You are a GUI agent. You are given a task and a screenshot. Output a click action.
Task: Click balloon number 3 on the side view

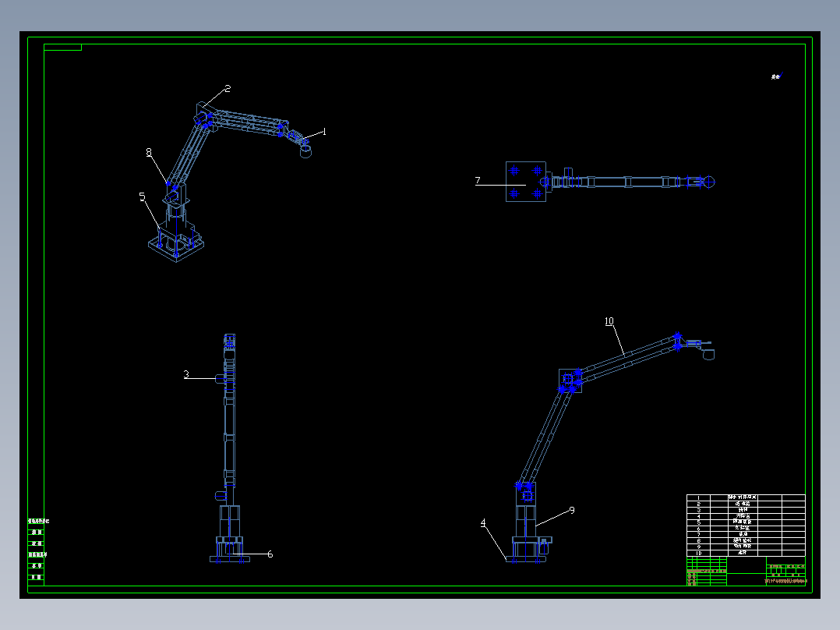(x=186, y=374)
